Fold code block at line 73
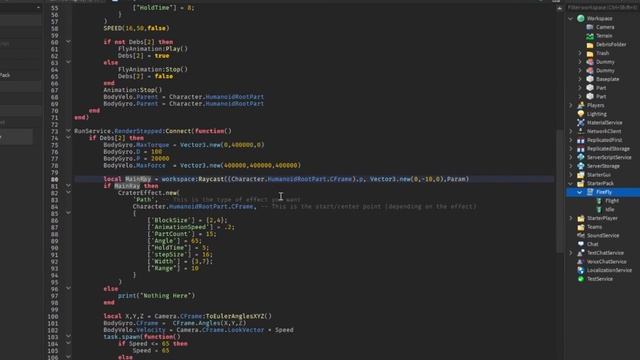Image resolution: width=640 pixels, height=360 pixels. point(68,131)
